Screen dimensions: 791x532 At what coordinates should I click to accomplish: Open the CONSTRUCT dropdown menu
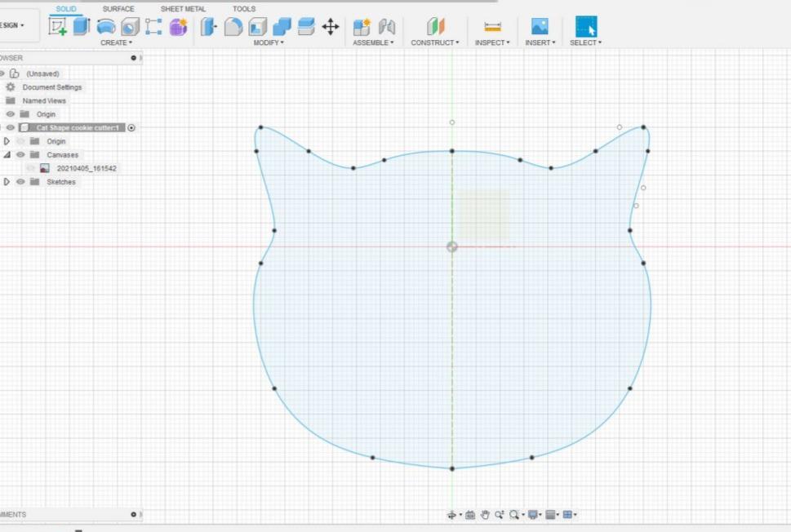tap(435, 43)
